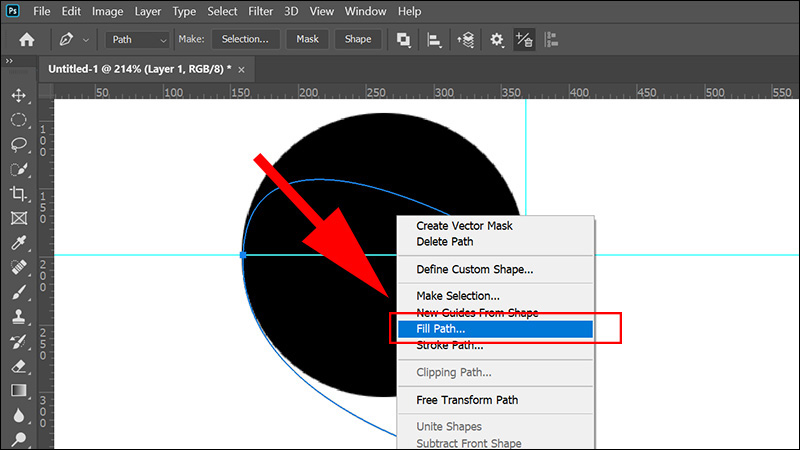Open the gear settings for pen options
This screenshot has height=450, width=800.
point(496,39)
